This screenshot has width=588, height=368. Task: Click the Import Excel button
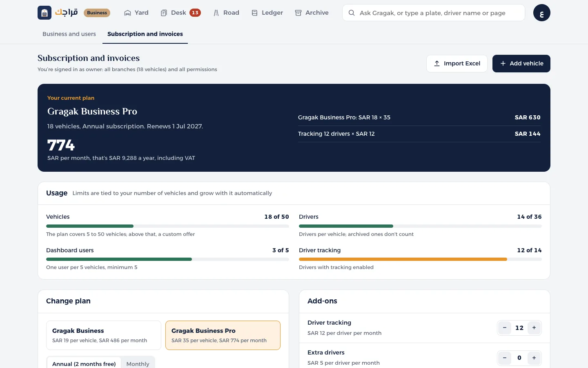click(457, 63)
